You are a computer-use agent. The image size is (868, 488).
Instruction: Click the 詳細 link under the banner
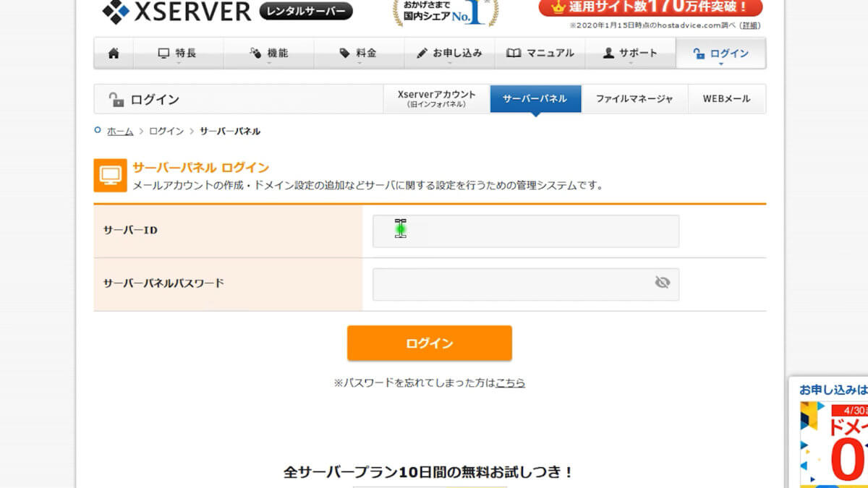(x=750, y=25)
